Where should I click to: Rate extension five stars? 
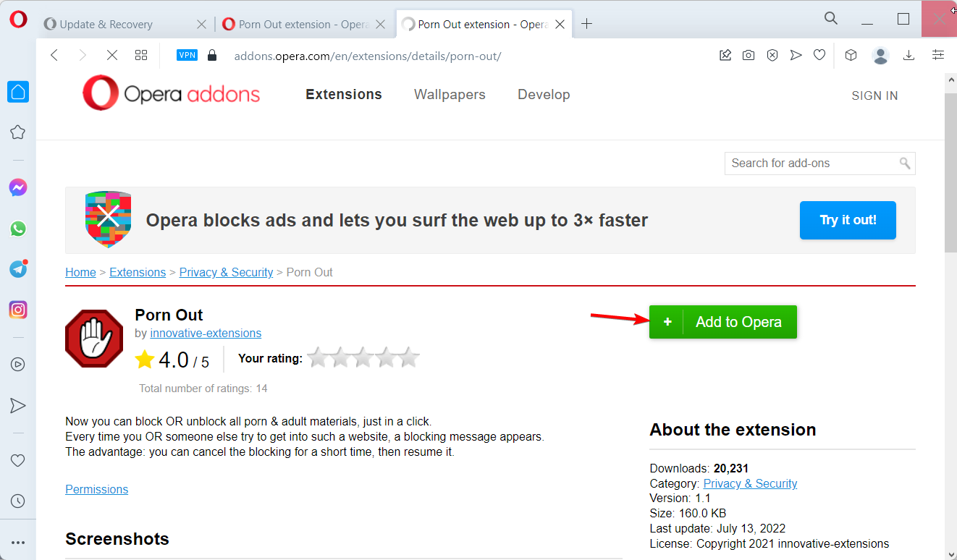[x=410, y=357]
